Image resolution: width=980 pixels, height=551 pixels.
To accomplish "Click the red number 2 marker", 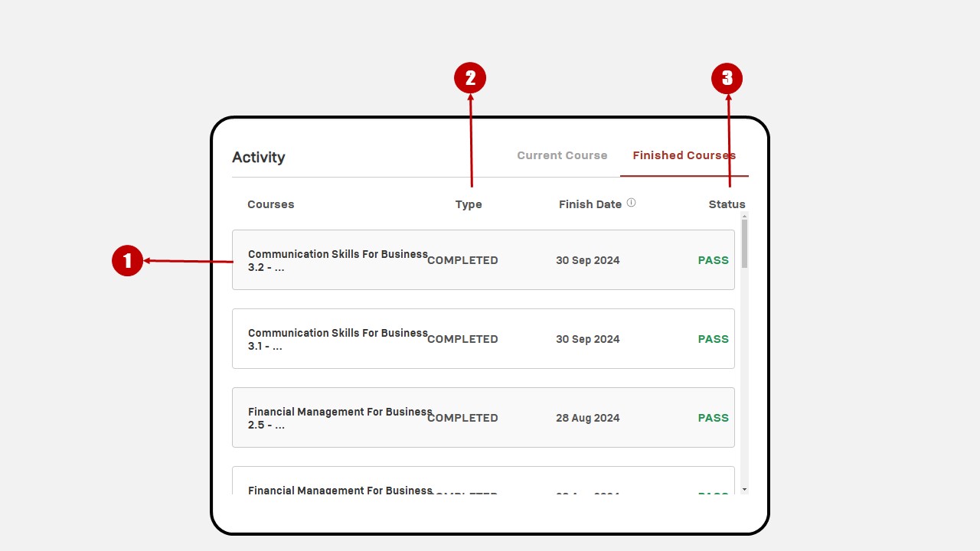I will click(x=470, y=78).
